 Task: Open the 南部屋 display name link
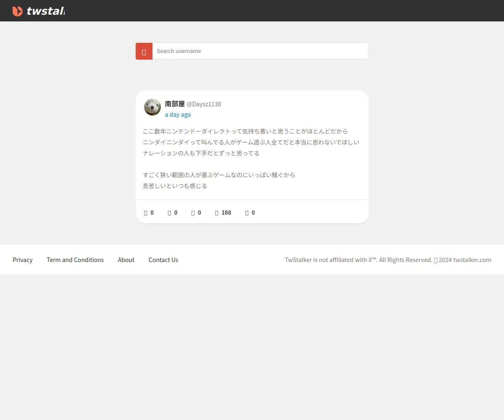click(175, 104)
